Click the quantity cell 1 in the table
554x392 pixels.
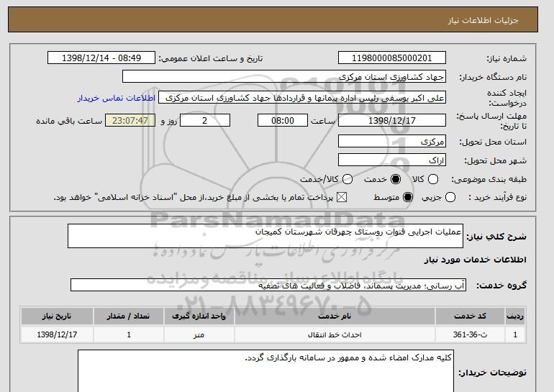tap(129, 334)
